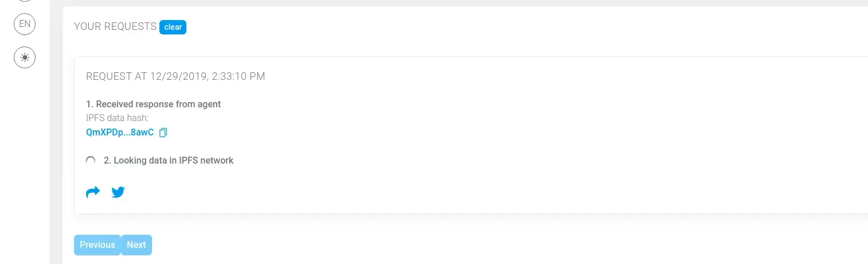Click the loading spinner beside step 2
The width and height of the screenshot is (868, 264).
tap(91, 161)
